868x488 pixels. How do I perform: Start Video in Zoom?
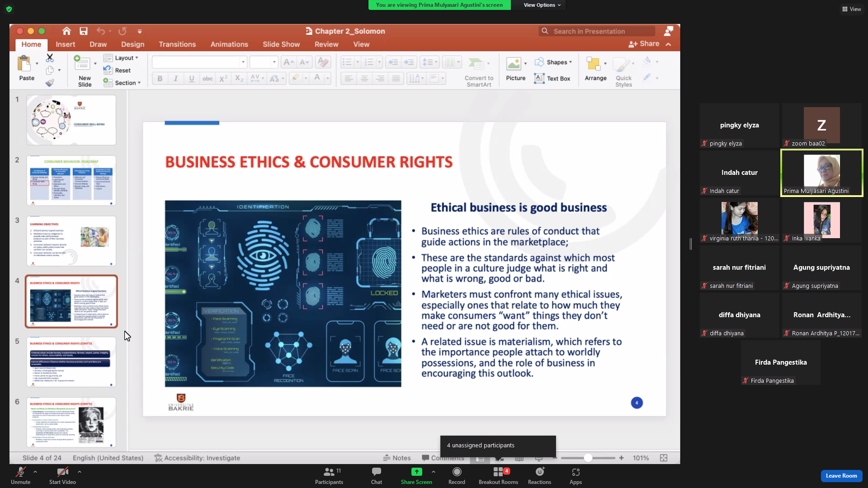pos(62,476)
